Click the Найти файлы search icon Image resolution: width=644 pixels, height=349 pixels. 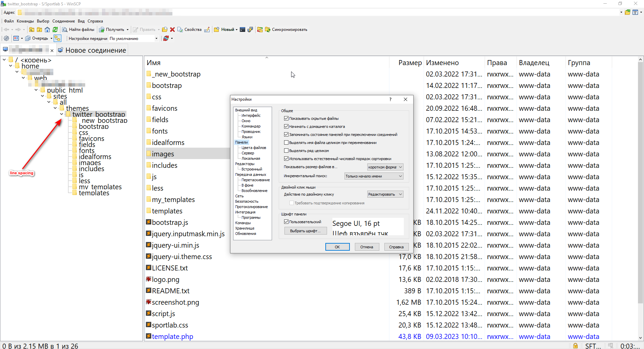65,30
